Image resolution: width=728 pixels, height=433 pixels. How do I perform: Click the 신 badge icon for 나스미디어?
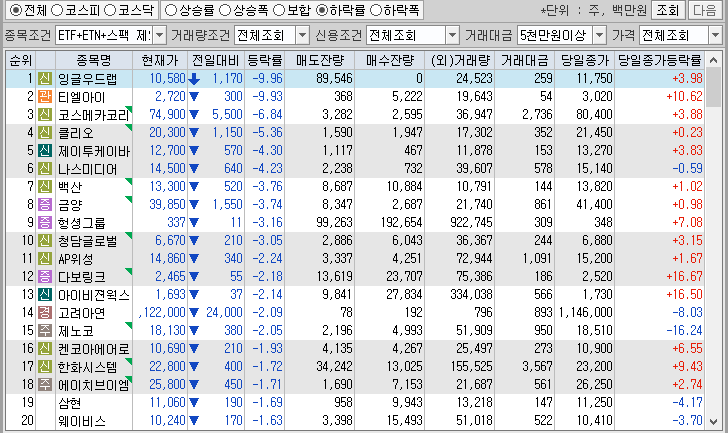tap(45, 168)
